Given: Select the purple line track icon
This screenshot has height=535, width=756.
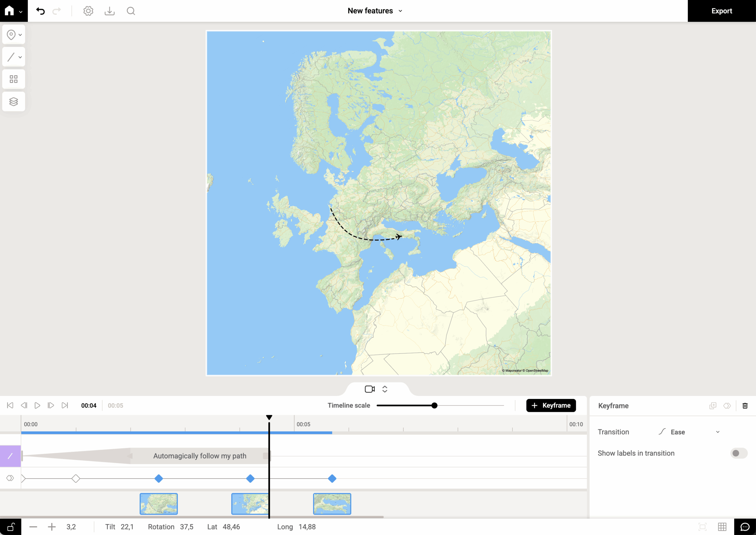Looking at the screenshot, I should click(10, 456).
